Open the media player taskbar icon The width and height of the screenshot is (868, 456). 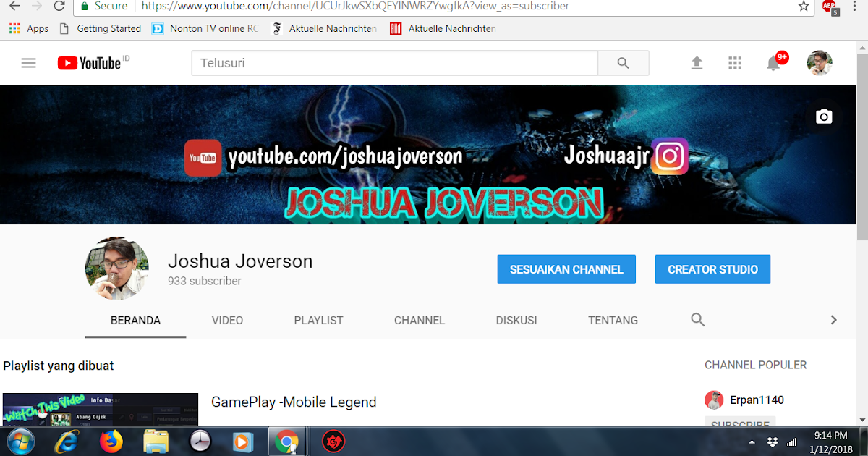coord(243,441)
